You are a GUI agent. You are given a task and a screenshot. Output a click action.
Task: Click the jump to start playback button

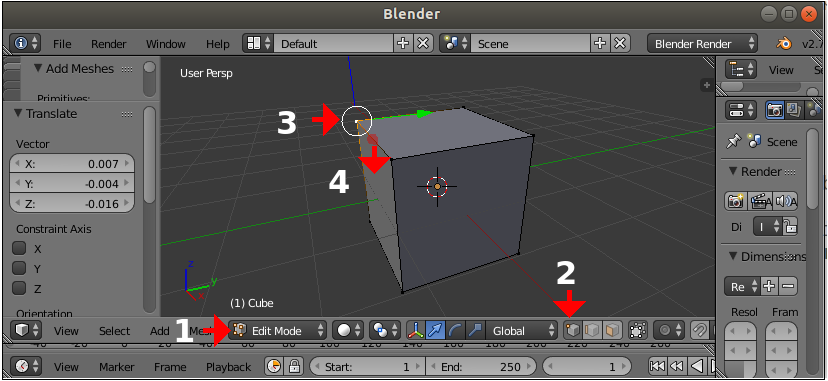(x=657, y=366)
